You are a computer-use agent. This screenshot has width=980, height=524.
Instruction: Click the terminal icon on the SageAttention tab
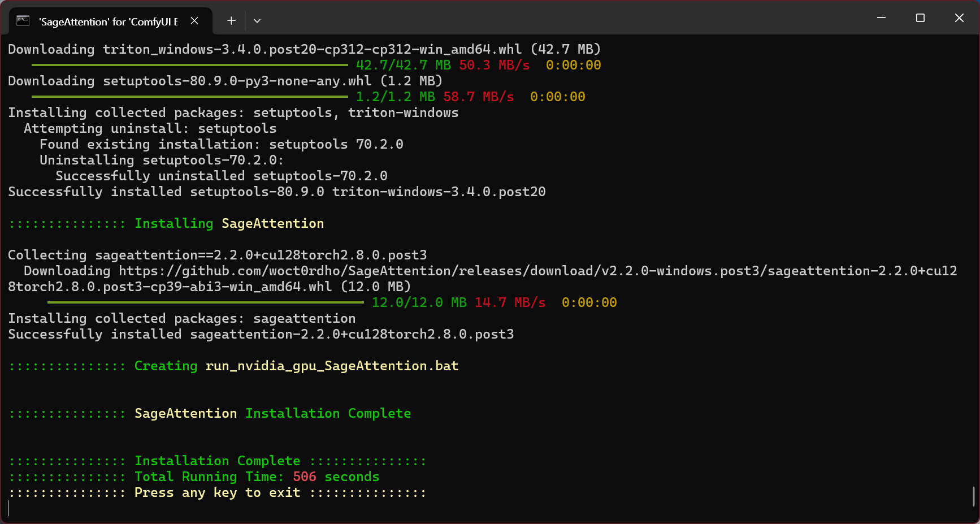pos(23,21)
